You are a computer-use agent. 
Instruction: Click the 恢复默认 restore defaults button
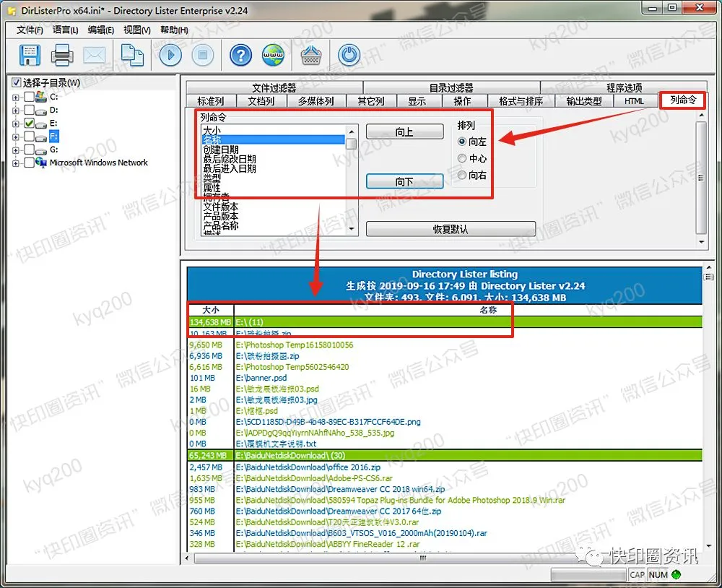pos(451,229)
